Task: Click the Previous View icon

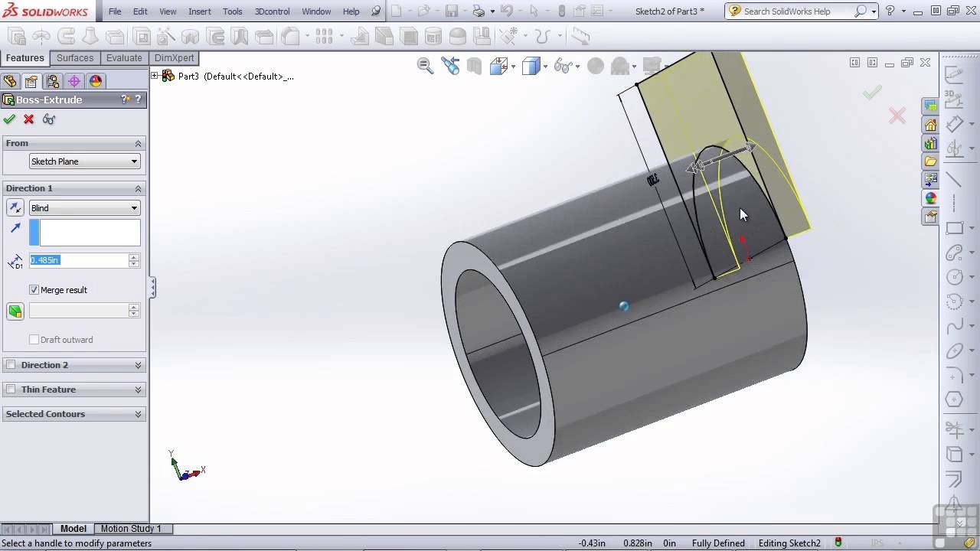Action: (x=451, y=66)
